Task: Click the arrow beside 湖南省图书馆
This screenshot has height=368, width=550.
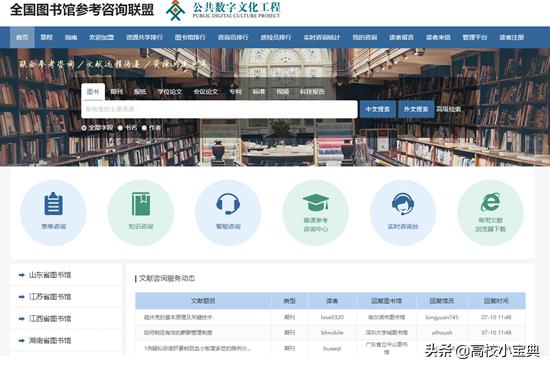Action: pyautogui.click(x=21, y=340)
